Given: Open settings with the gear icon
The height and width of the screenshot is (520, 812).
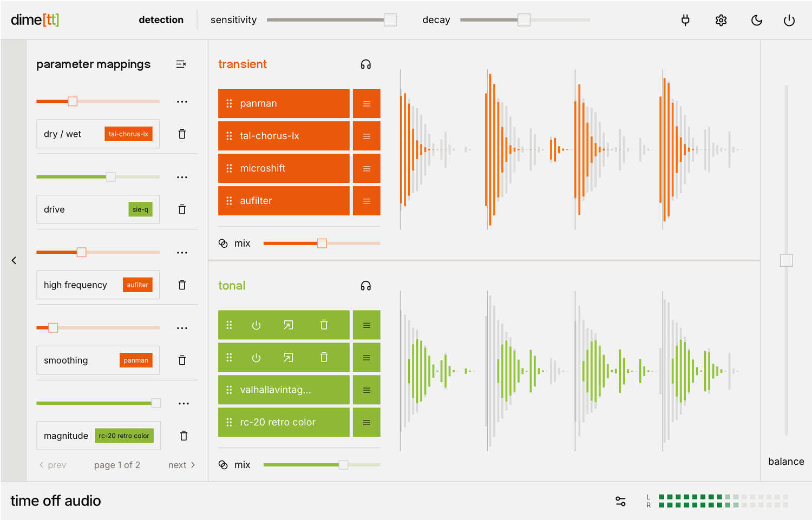Looking at the screenshot, I should click(x=721, y=21).
